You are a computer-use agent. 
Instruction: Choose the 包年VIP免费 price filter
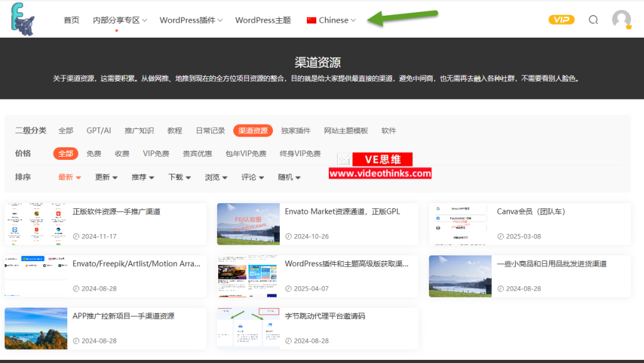click(246, 154)
